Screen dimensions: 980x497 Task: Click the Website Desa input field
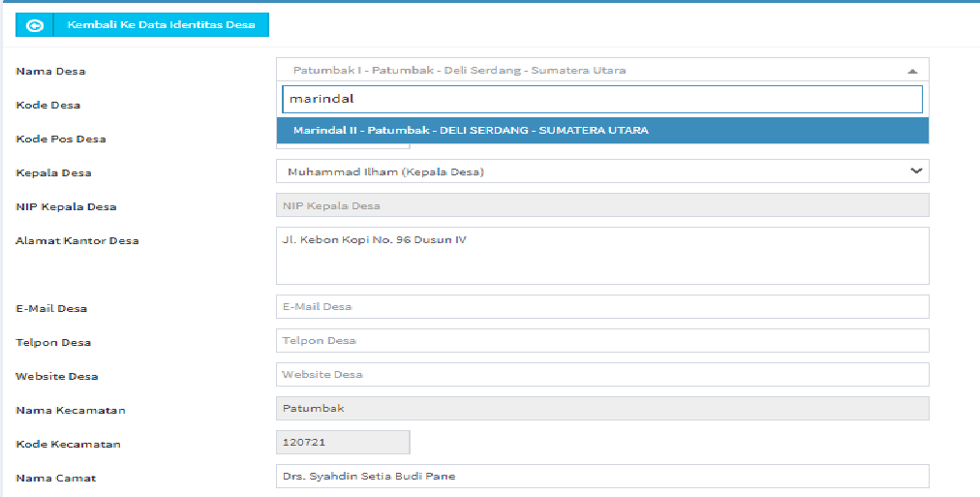click(602, 375)
